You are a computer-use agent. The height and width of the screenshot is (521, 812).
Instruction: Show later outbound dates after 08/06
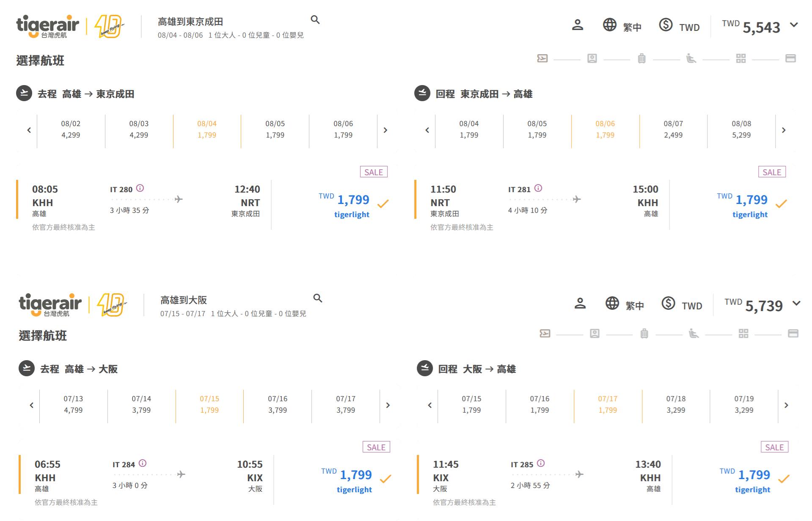385,130
